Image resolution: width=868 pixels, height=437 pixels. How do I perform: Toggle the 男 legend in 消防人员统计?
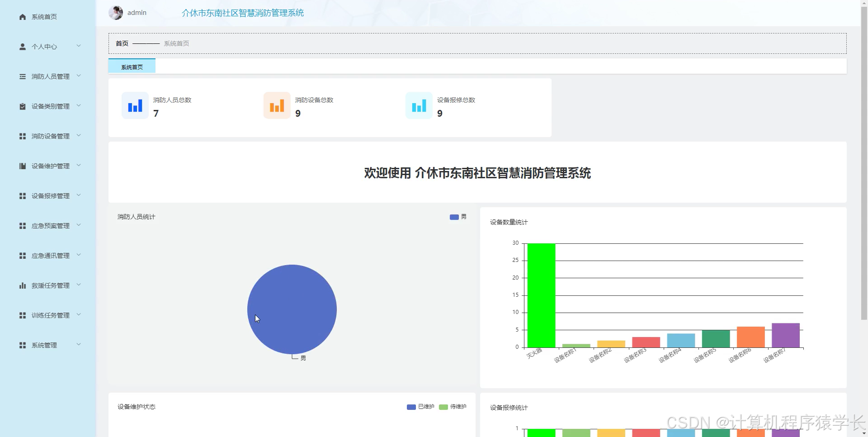pyautogui.click(x=458, y=217)
